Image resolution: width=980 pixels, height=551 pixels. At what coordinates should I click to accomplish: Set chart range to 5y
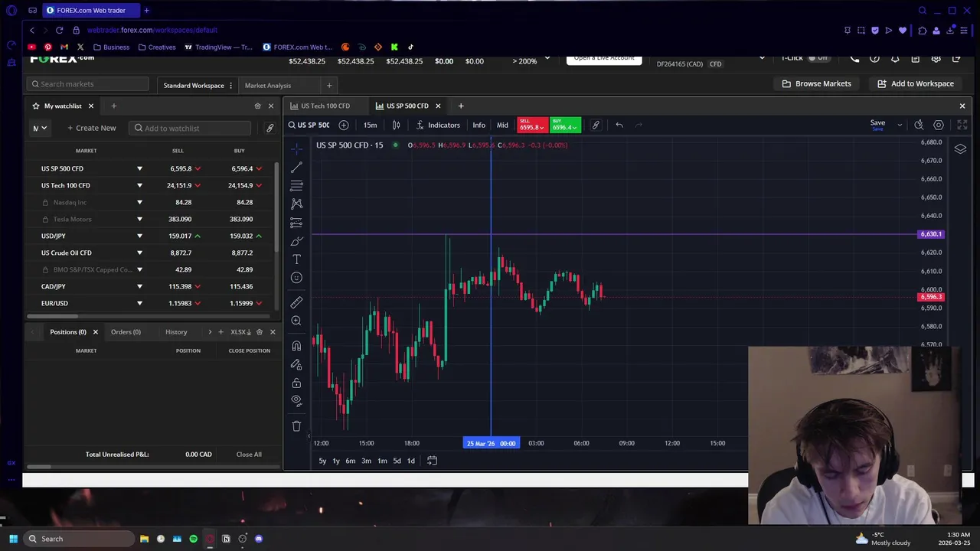tap(322, 461)
